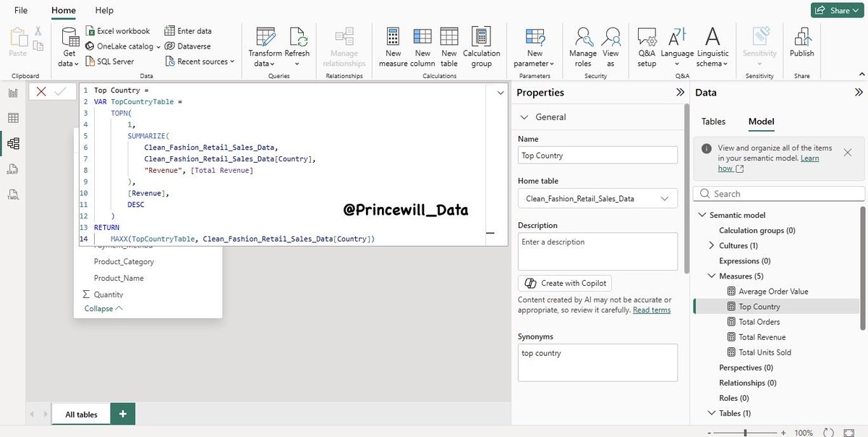Collapse the Measures (5) node

(712, 276)
